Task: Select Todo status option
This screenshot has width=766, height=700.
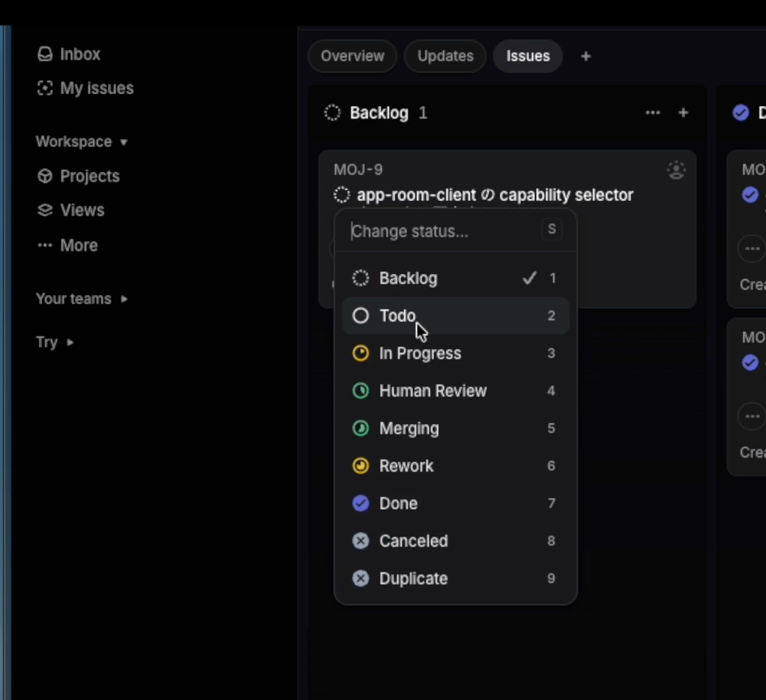Action: pyautogui.click(x=455, y=315)
